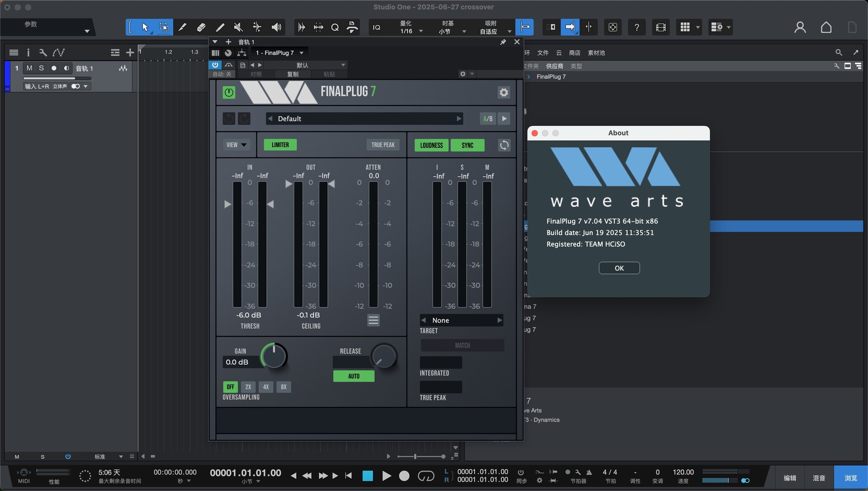Open the video player filmstrip icon

click(660, 27)
